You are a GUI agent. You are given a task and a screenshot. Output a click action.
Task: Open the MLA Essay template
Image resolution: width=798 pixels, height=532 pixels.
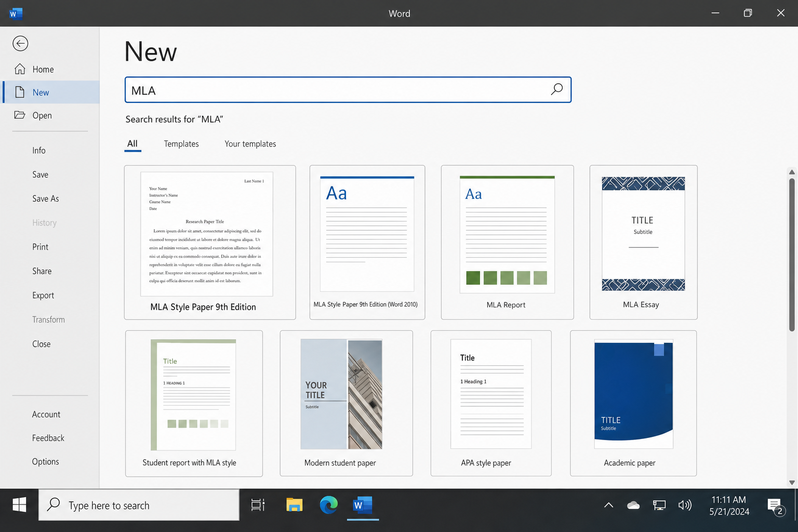643,242
